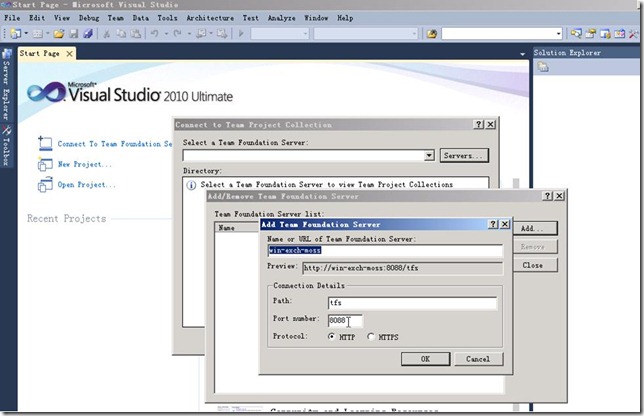Open the Analyze menu
The width and height of the screenshot is (644, 416).
[x=281, y=18]
